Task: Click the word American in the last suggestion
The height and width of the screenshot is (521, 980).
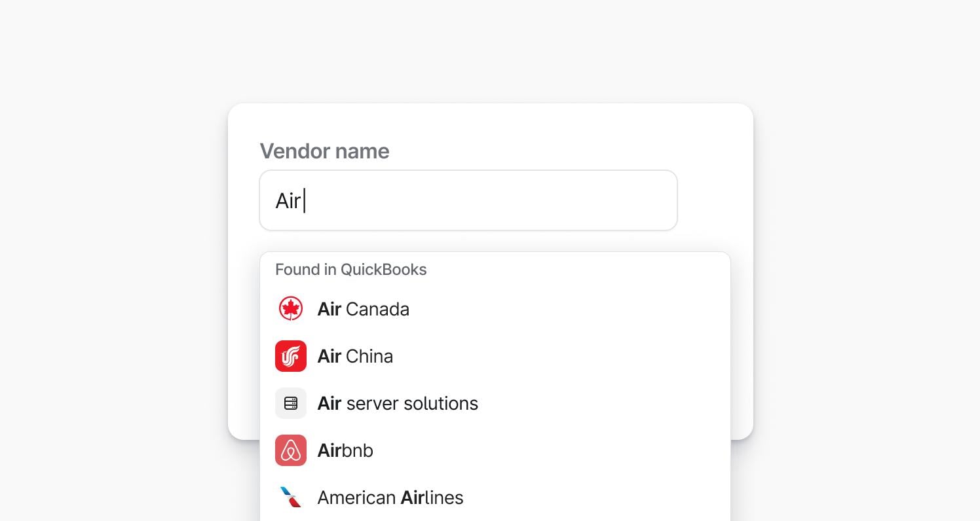Action: pyautogui.click(x=356, y=497)
